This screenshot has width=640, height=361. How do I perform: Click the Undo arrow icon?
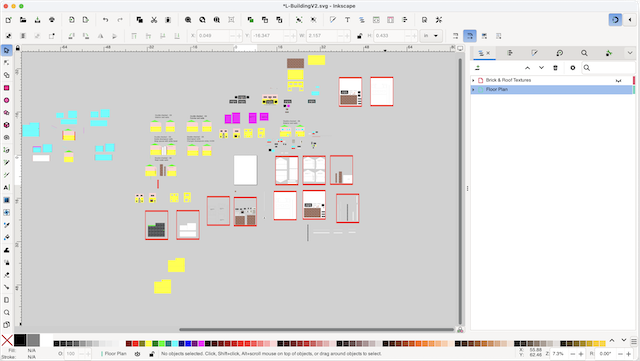click(106, 20)
